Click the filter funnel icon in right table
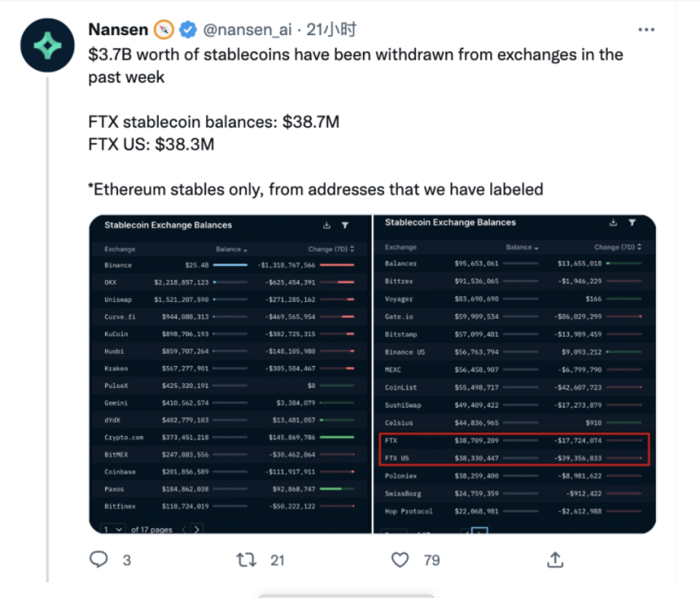This screenshot has width=700, height=598. [x=632, y=222]
